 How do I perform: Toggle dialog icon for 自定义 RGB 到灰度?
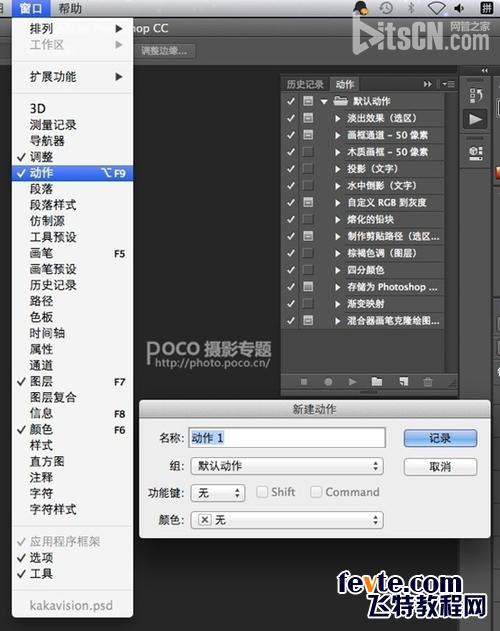pyautogui.click(x=308, y=202)
